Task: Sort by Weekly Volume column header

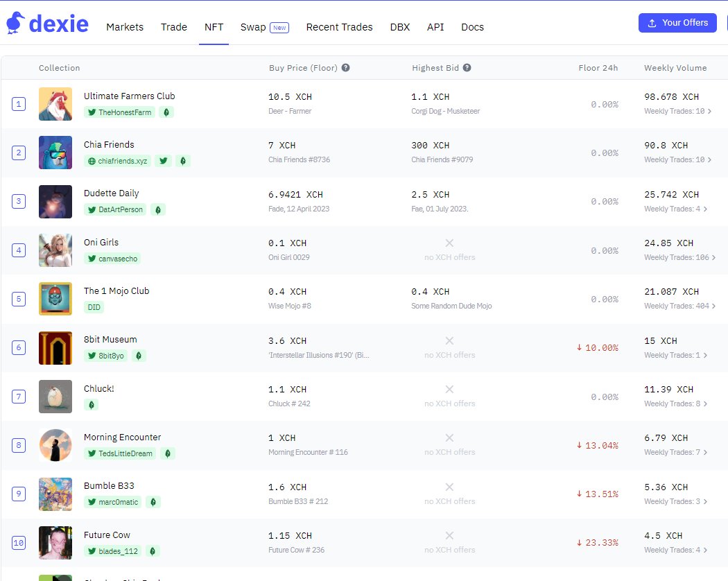Action: point(675,68)
